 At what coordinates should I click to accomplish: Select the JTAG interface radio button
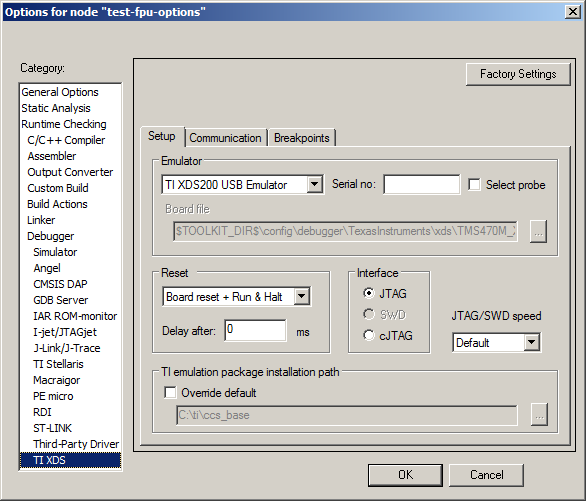coord(368,294)
